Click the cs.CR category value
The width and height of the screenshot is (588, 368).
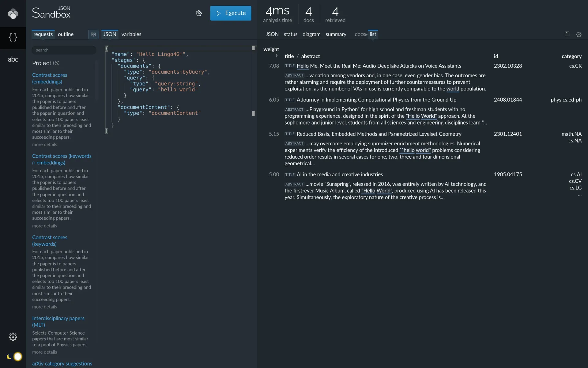click(x=575, y=66)
